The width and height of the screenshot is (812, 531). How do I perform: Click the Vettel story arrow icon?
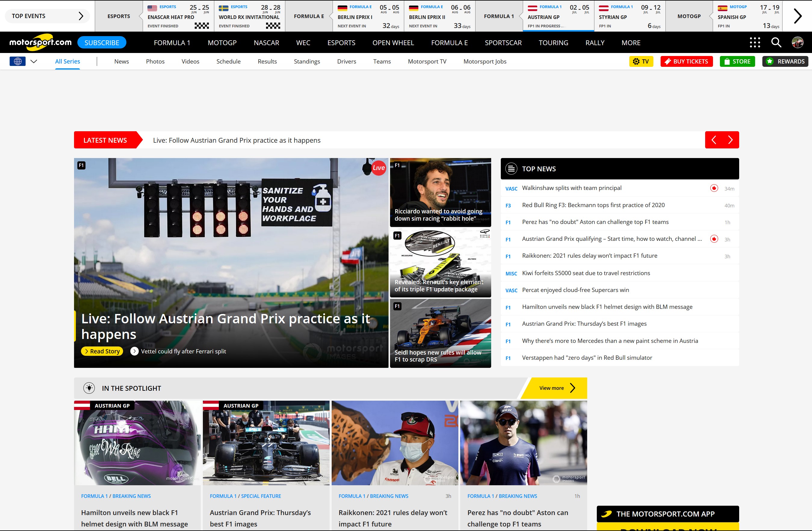click(135, 351)
